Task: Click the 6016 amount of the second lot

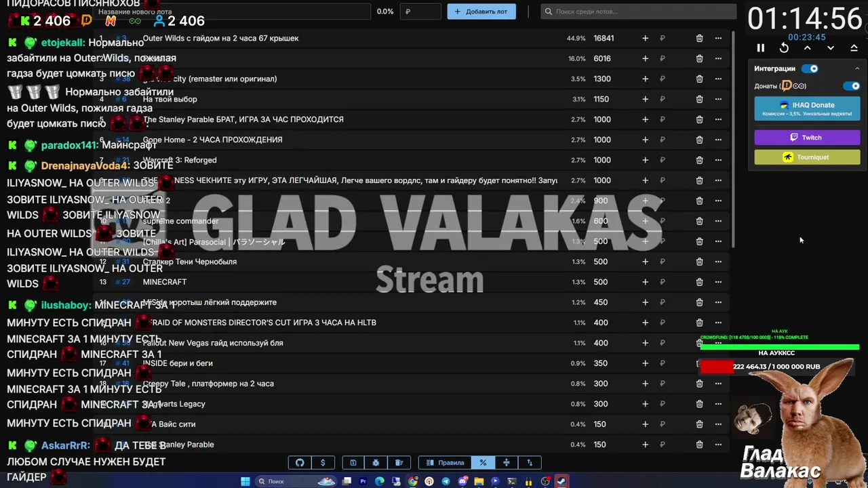Action: click(602, 59)
